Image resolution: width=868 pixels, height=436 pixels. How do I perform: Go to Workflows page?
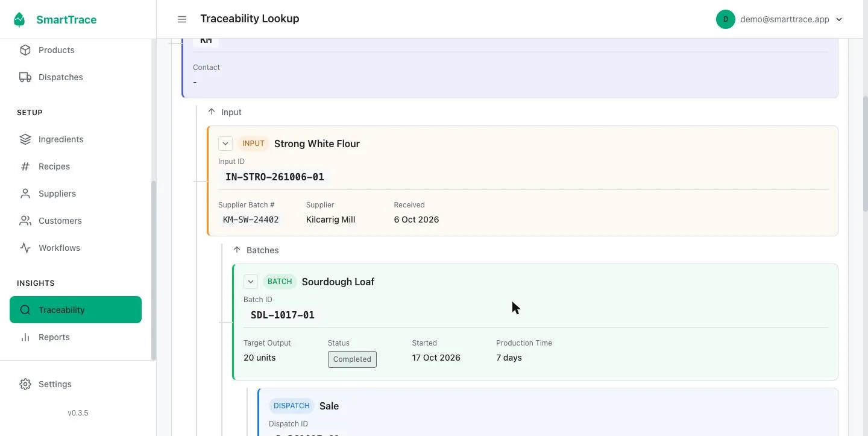[x=76, y=248]
